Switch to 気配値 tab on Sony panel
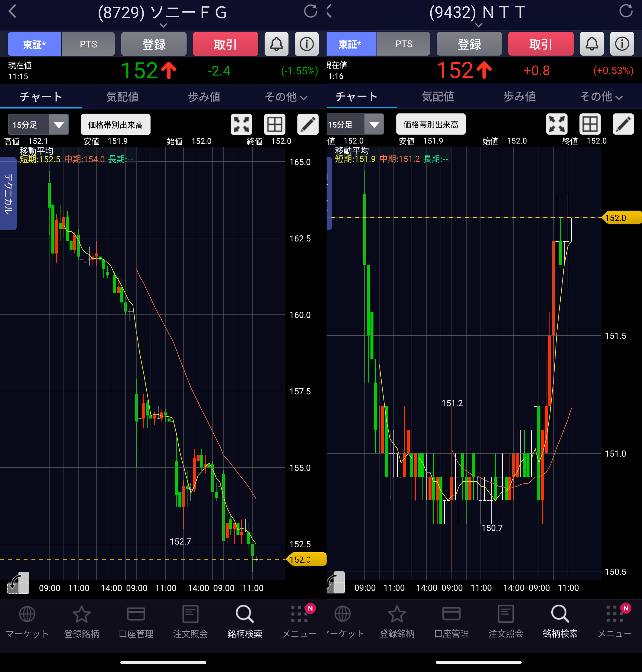The height and width of the screenshot is (672, 642). pos(122,97)
